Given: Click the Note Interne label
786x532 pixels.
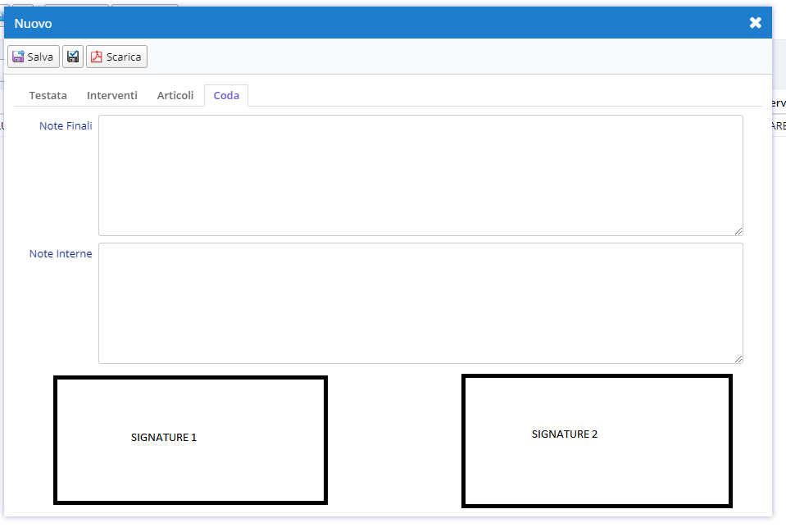Looking at the screenshot, I should tap(61, 254).
